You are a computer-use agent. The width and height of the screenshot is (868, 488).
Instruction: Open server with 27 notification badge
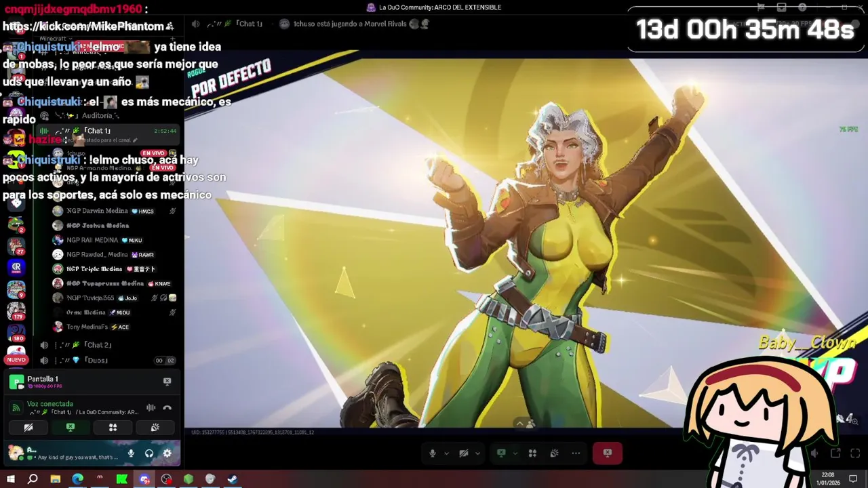[16, 245]
